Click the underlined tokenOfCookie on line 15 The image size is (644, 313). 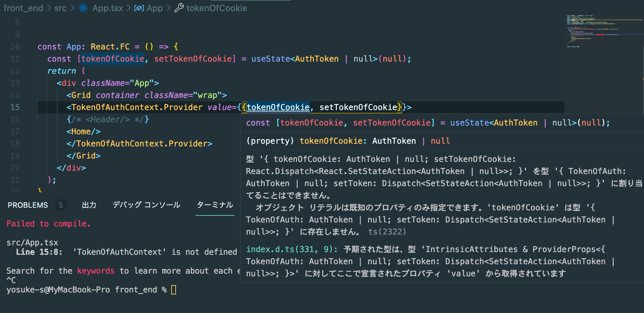point(278,107)
